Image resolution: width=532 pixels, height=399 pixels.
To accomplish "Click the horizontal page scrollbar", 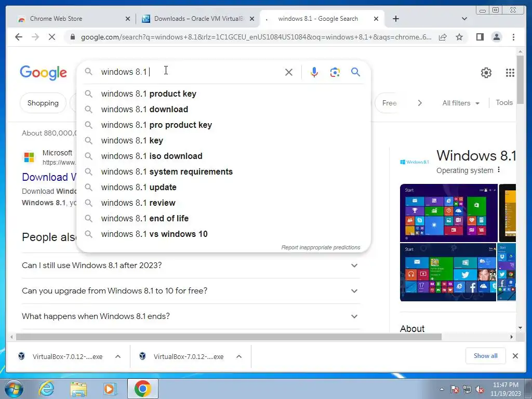I will (229, 337).
